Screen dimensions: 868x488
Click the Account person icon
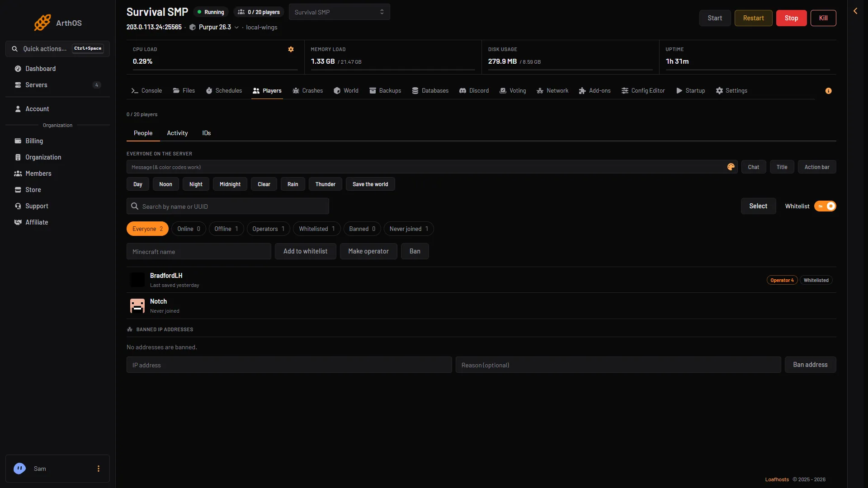click(18, 109)
